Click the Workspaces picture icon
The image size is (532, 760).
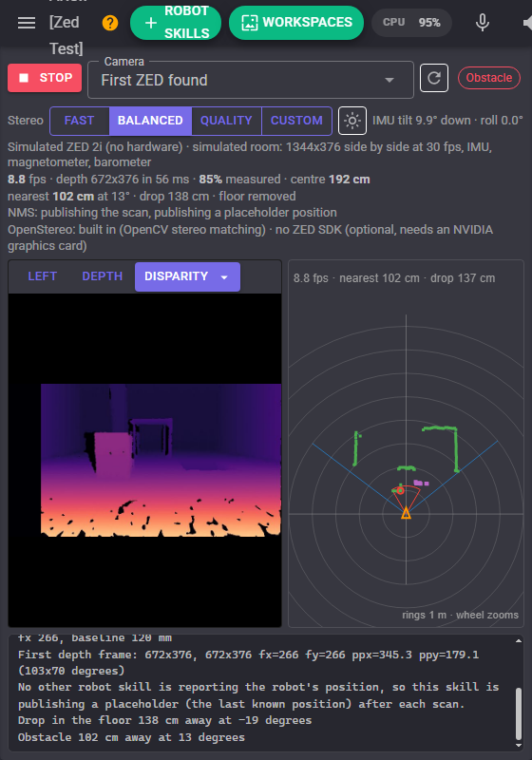tap(250, 22)
